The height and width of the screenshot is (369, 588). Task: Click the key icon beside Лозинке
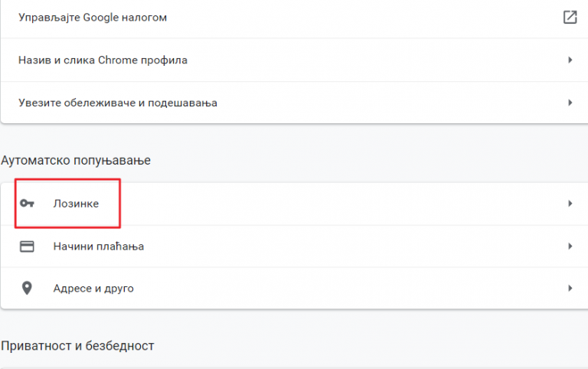point(28,204)
